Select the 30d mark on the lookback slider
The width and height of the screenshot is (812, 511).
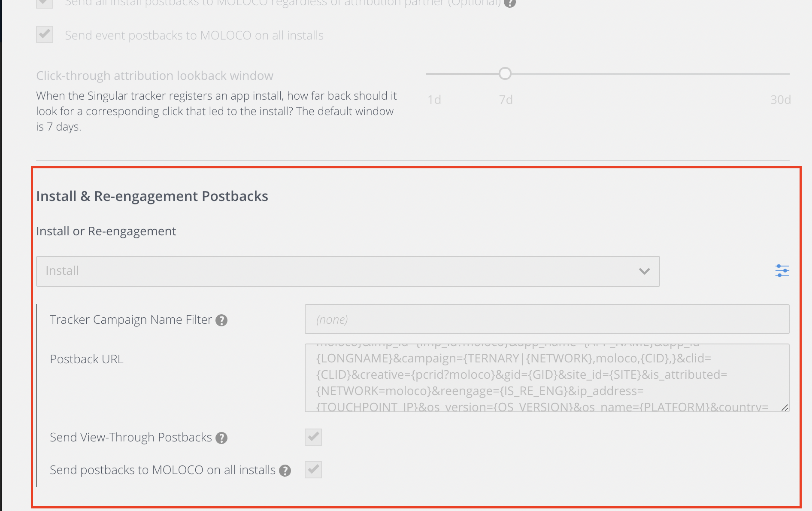[x=788, y=74]
